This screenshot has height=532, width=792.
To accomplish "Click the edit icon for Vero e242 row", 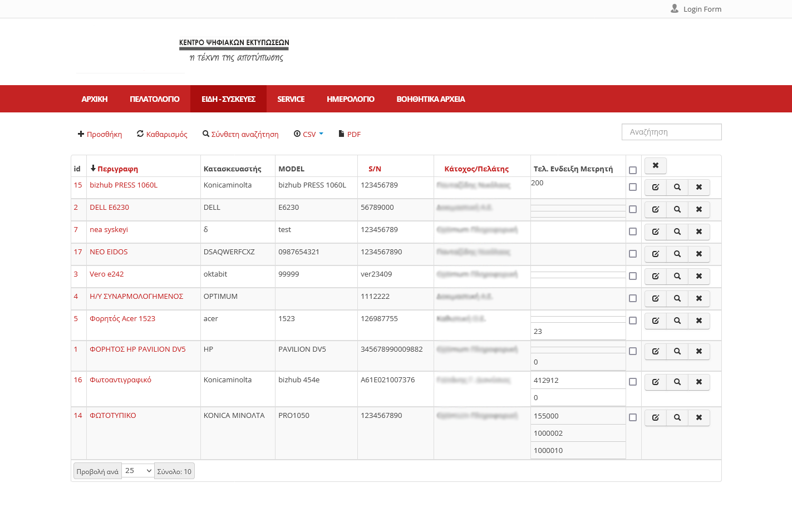I will point(655,277).
